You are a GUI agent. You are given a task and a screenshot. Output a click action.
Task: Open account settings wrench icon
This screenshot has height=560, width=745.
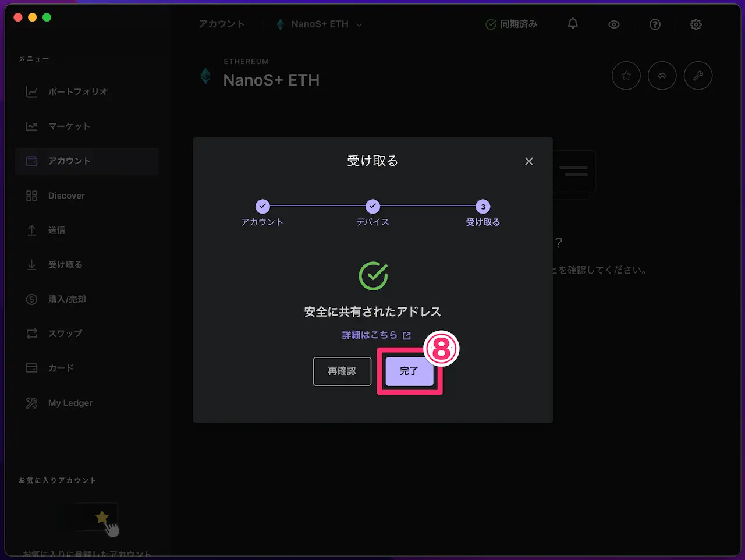coord(698,76)
